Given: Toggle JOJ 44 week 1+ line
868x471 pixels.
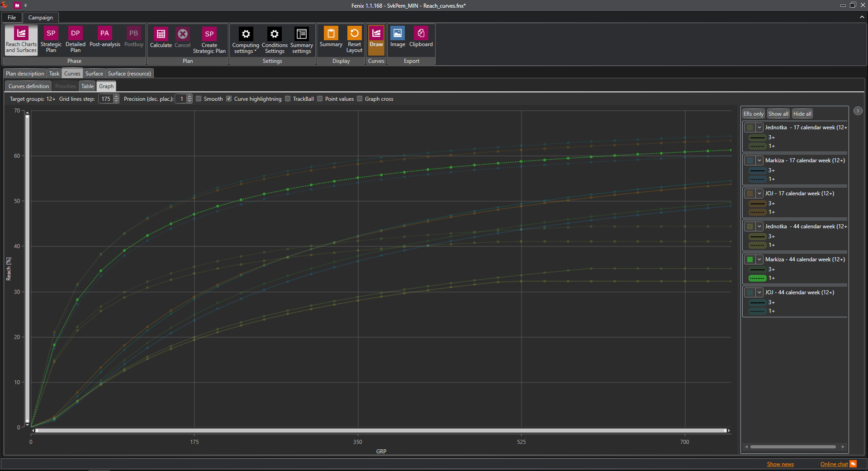Looking at the screenshot, I should [758, 311].
